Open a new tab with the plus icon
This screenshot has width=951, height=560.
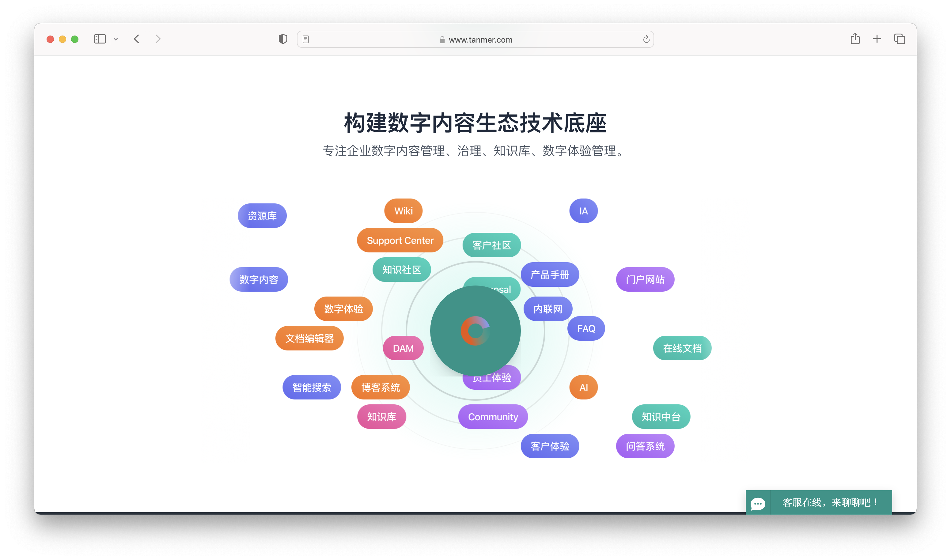pos(877,39)
